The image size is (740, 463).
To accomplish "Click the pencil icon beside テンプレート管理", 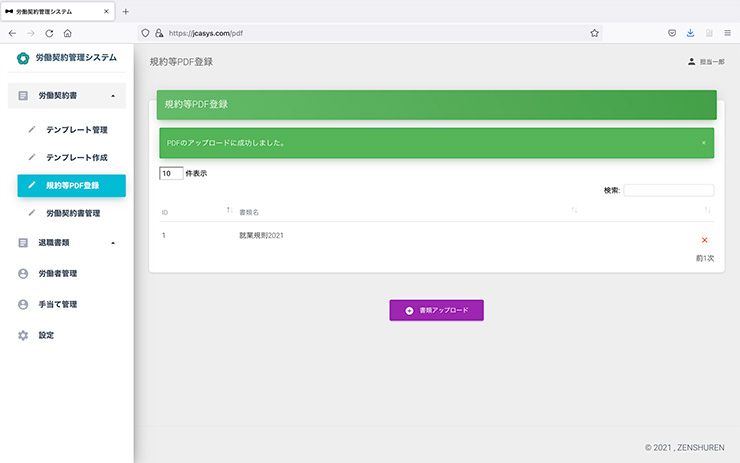I will tap(32, 129).
